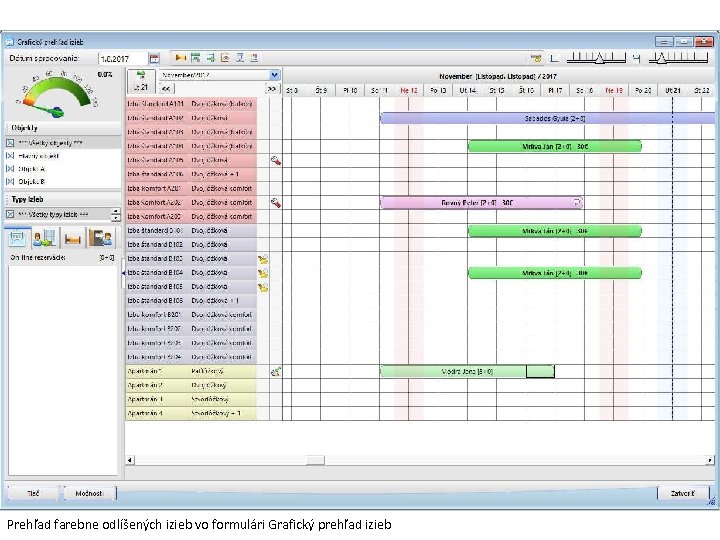Click the horizontal scrollbar right arrow

tap(710, 460)
